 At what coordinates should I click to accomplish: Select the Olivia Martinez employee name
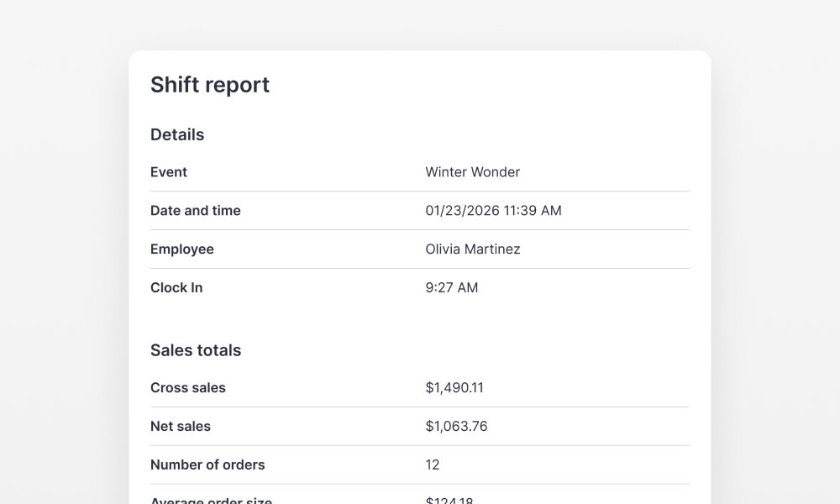pyautogui.click(x=473, y=249)
